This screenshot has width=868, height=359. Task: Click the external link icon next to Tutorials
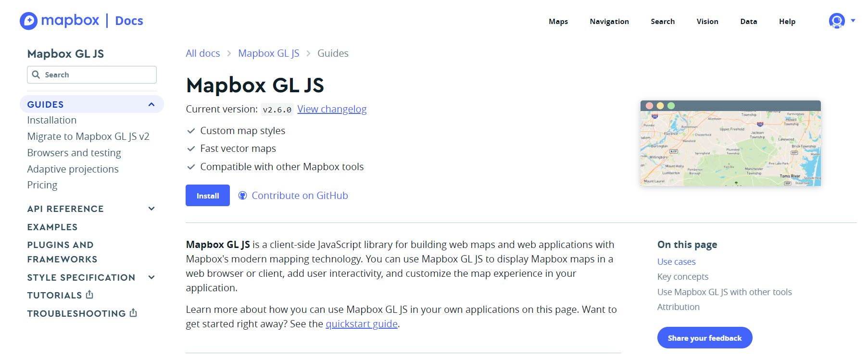tap(89, 295)
